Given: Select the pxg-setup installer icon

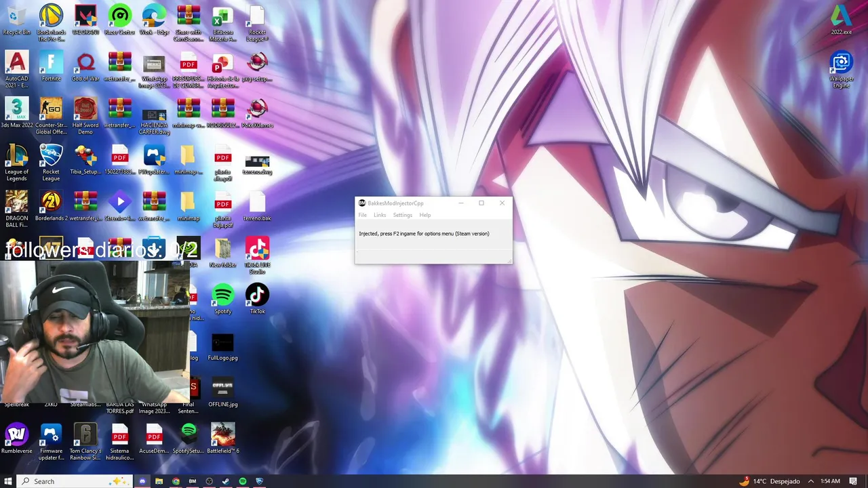Looking at the screenshot, I should [257, 66].
